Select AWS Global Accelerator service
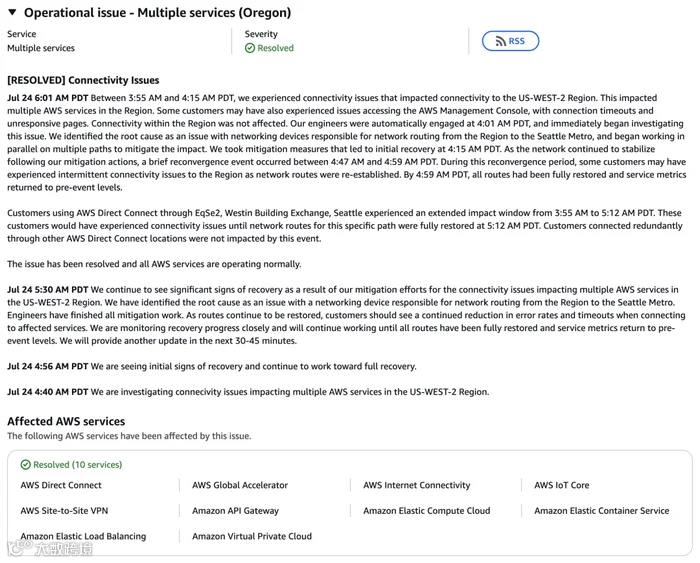Image resolution: width=700 pixels, height=563 pixels. [x=240, y=485]
